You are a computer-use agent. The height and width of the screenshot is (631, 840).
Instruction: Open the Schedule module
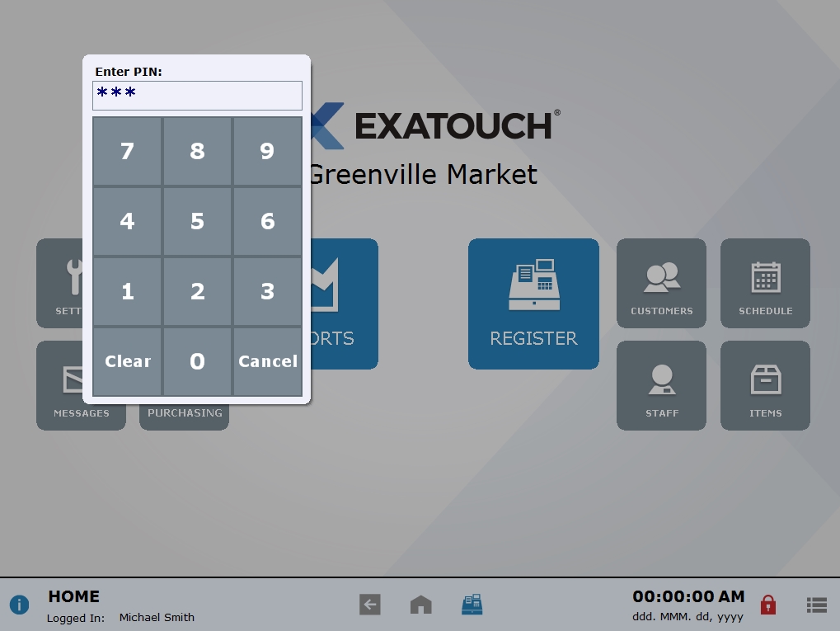point(764,283)
